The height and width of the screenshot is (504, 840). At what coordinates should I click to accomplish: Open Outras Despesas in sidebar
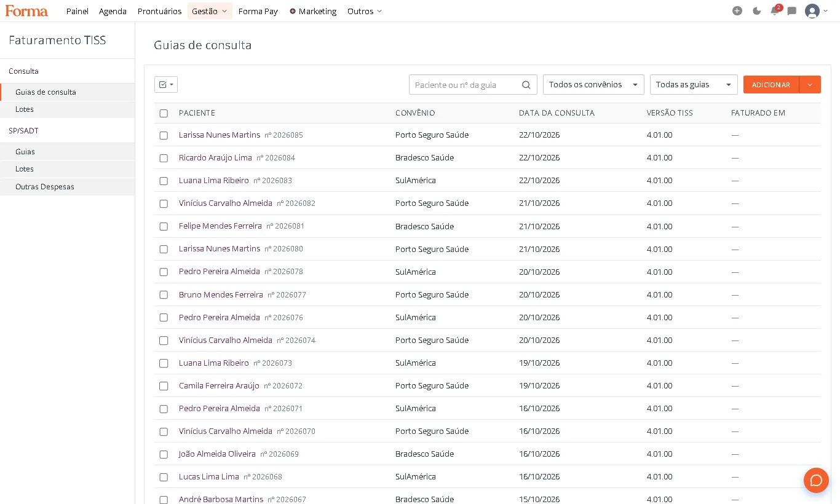point(68,187)
